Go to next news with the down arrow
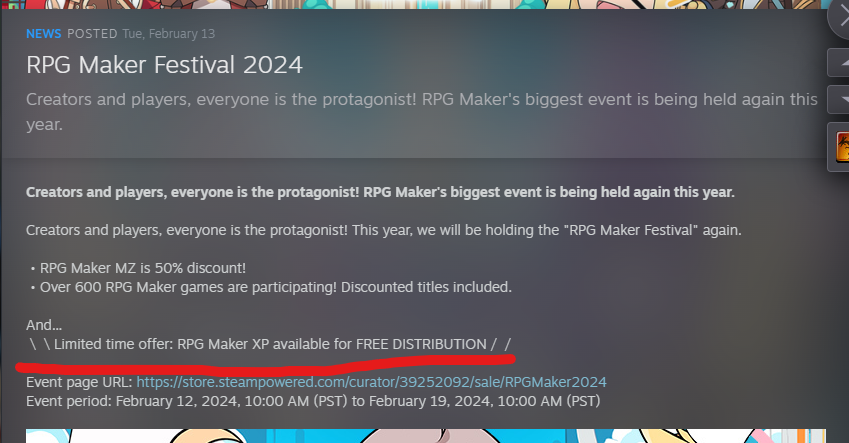The width and height of the screenshot is (849, 443). 839,100
